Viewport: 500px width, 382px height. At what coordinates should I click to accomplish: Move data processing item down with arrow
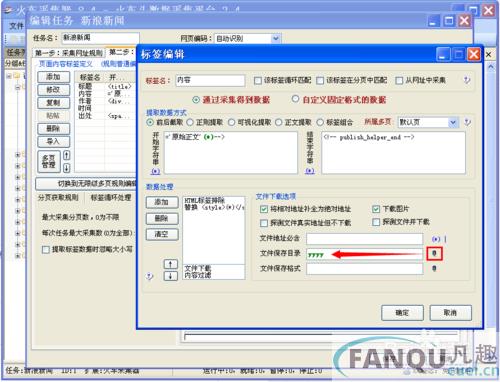point(171,276)
